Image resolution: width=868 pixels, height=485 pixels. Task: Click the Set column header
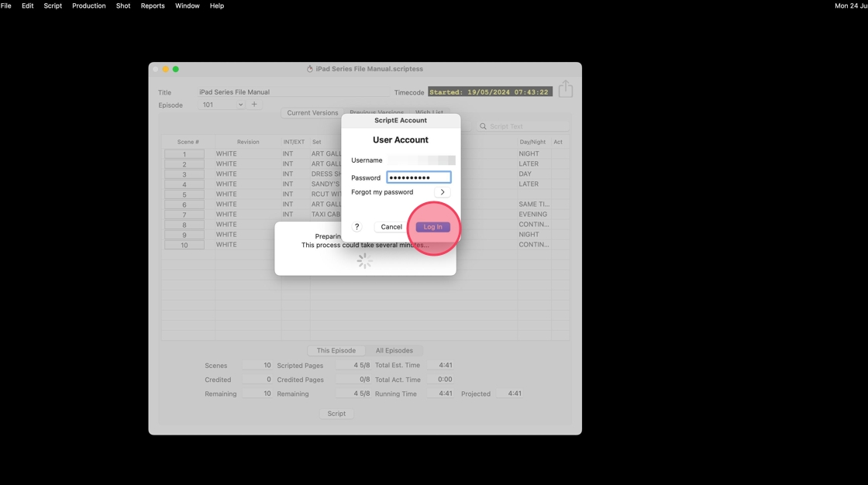(x=317, y=142)
